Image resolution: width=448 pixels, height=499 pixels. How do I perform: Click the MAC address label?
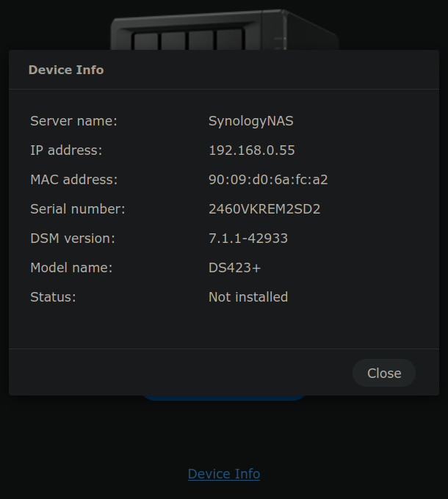[x=73, y=180]
